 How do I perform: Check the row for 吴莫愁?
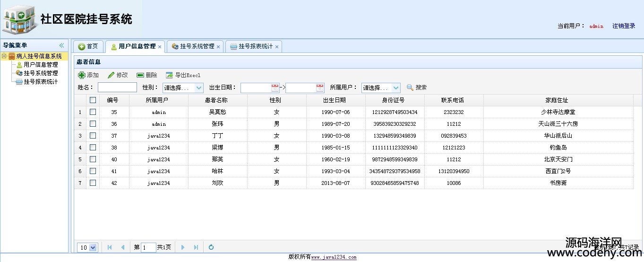coord(93,112)
